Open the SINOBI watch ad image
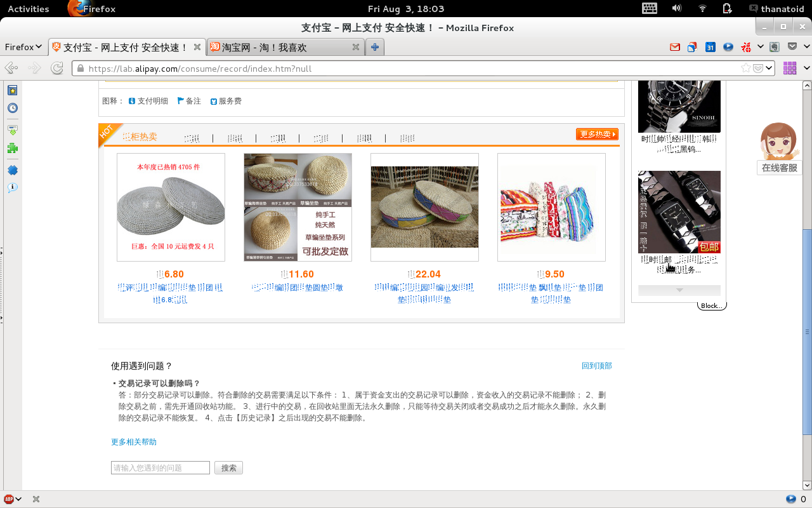This screenshot has height=508, width=812. click(x=679, y=107)
